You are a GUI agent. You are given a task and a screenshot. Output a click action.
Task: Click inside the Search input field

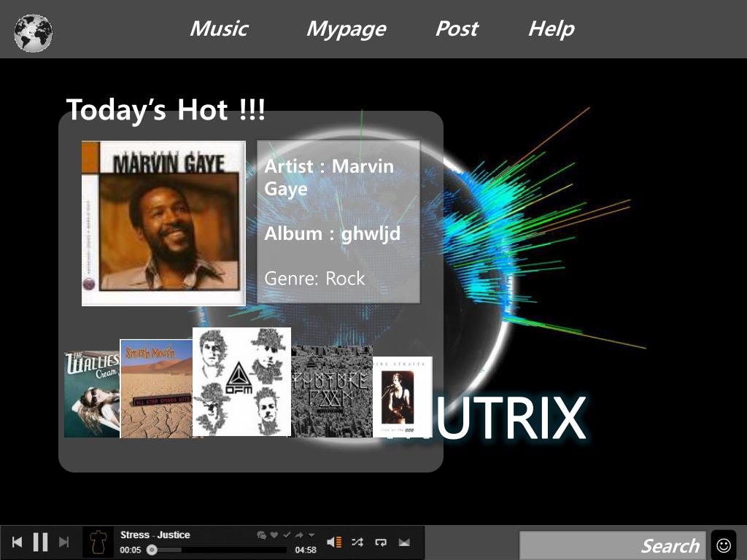coord(613,544)
